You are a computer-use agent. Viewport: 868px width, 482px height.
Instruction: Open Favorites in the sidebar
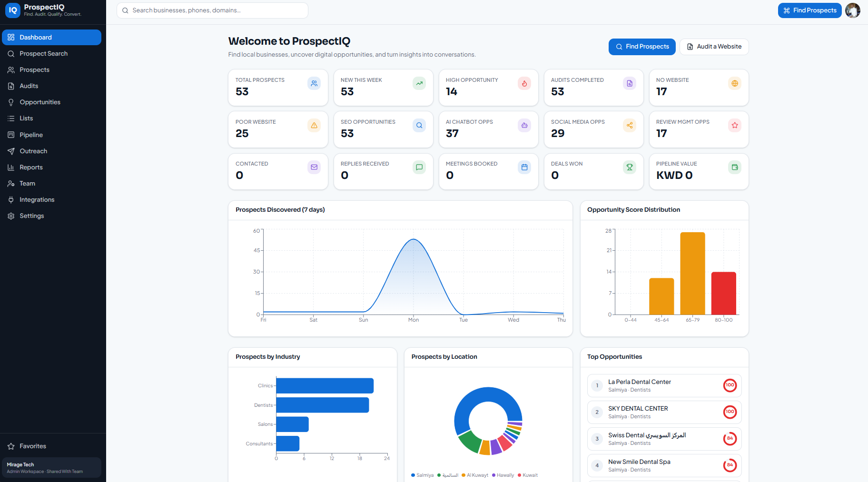51,446
